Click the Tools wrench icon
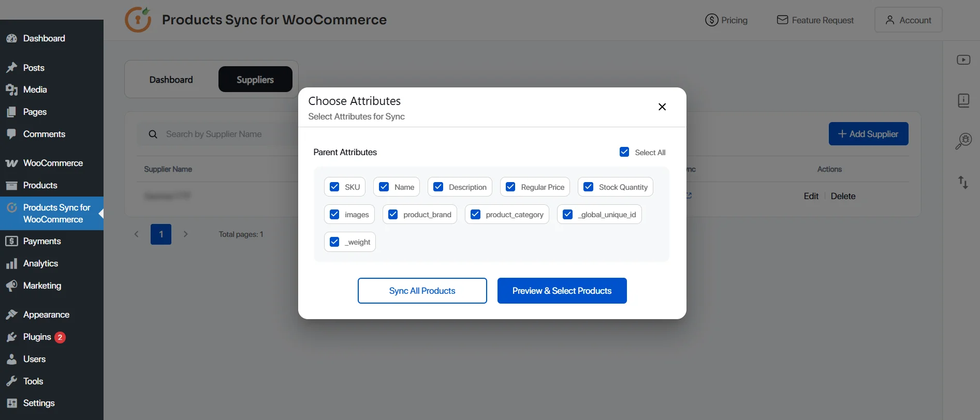This screenshot has width=980, height=420. coord(11,381)
